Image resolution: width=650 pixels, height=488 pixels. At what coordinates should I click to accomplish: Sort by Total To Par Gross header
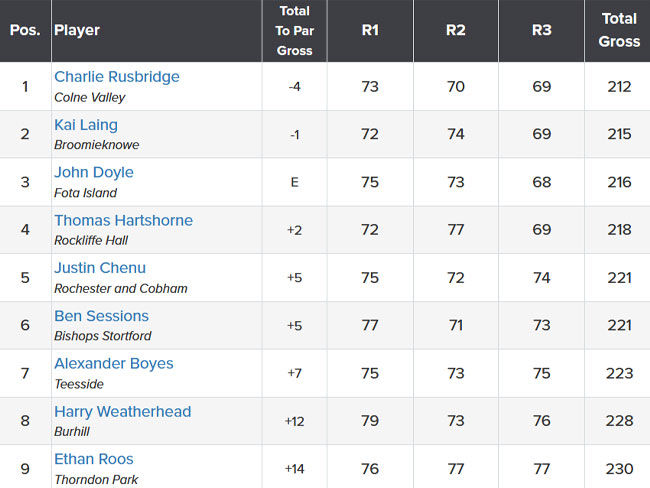tap(294, 30)
